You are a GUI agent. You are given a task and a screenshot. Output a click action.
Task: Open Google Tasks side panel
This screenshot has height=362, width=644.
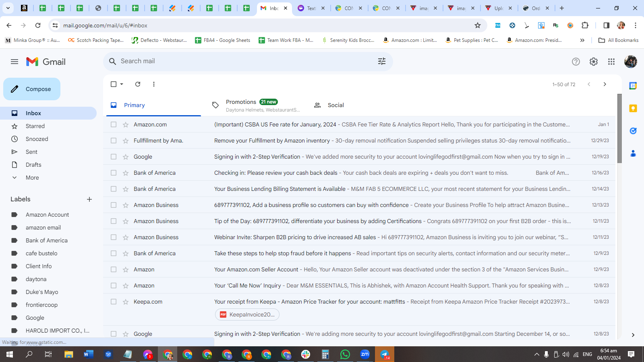(633, 131)
